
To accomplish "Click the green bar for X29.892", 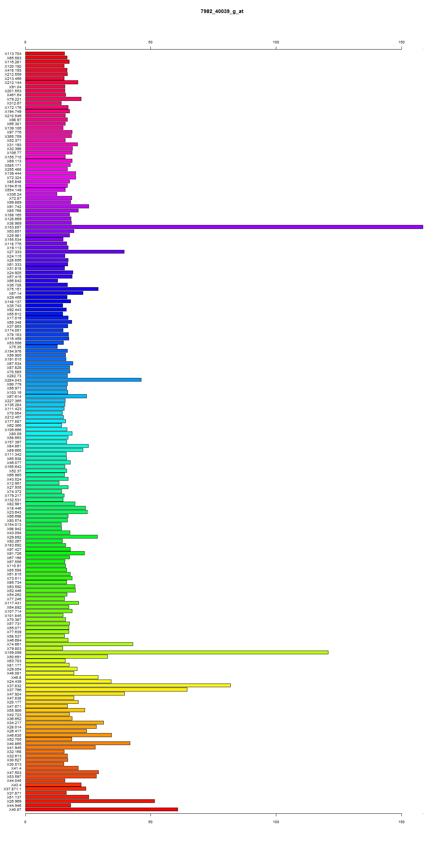I will click(61, 537).
